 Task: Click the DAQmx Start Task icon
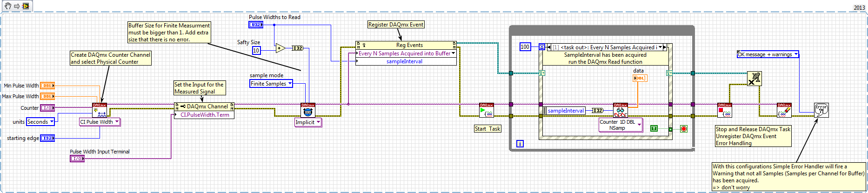(x=486, y=110)
